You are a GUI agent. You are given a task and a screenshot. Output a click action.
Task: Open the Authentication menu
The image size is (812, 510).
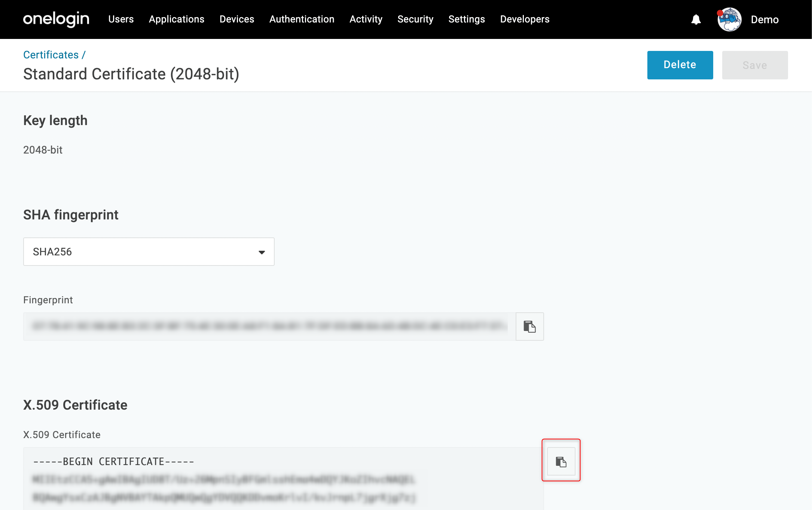click(x=302, y=19)
